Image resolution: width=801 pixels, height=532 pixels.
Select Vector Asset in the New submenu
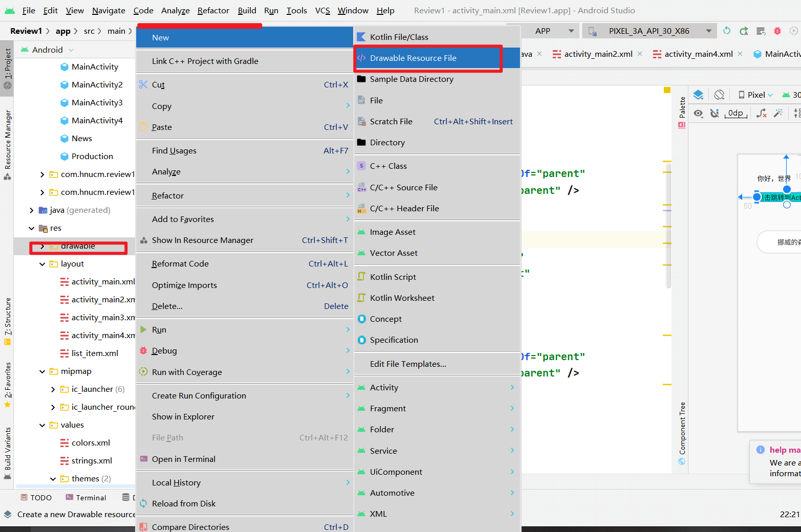pyautogui.click(x=394, y=253)
